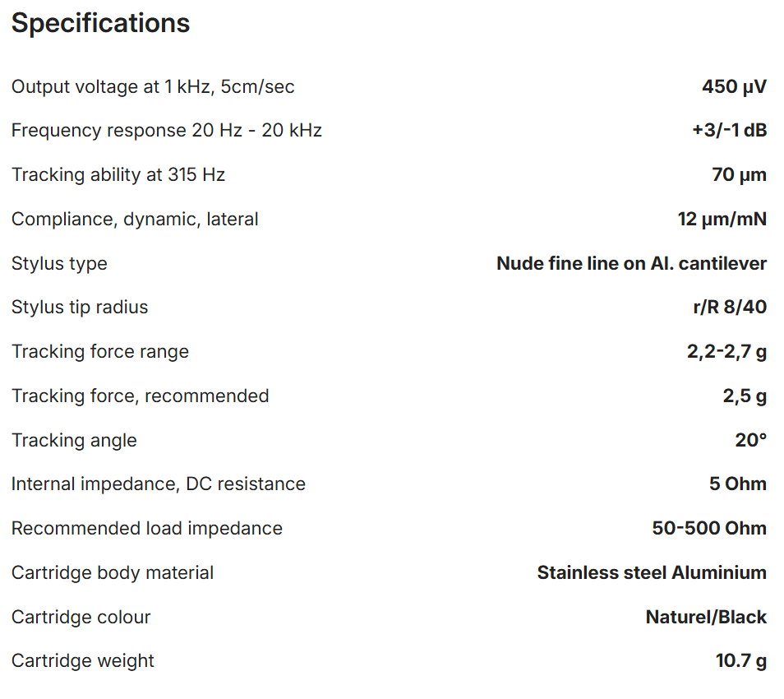
Task: Select the Frequency response 20 Hz - 20 kHz label
Action: click(x=167, y=131)
